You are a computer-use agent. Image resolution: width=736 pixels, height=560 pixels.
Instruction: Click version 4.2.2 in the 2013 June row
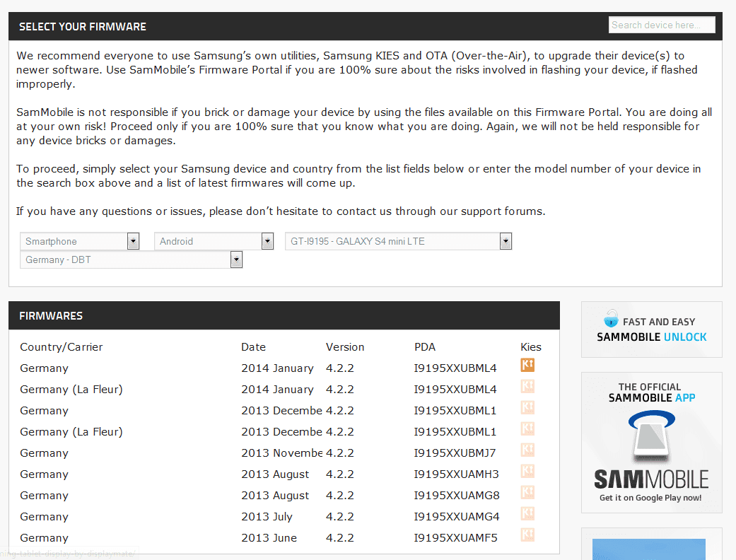(340, 537)
